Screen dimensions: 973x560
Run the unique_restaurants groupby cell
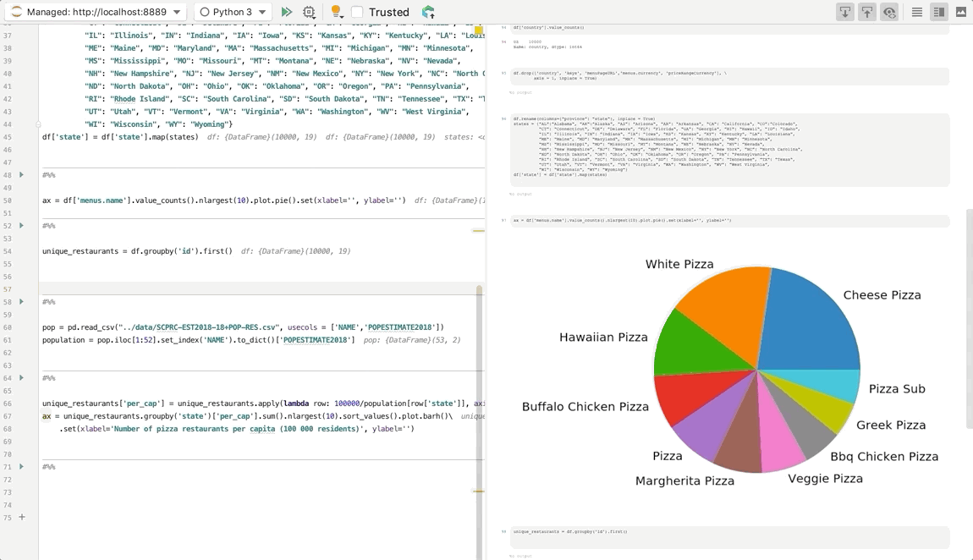point(21,226)
